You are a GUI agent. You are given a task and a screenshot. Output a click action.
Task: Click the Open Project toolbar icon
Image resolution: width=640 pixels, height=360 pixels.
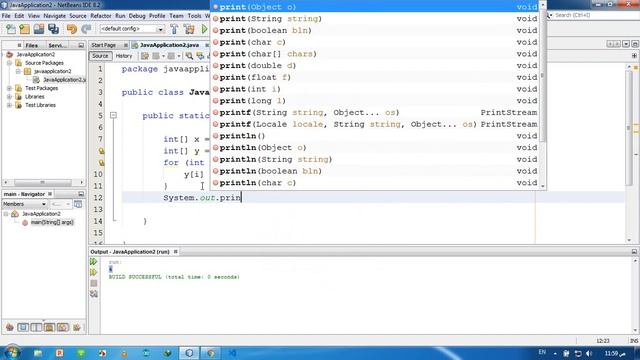(39, 29)
